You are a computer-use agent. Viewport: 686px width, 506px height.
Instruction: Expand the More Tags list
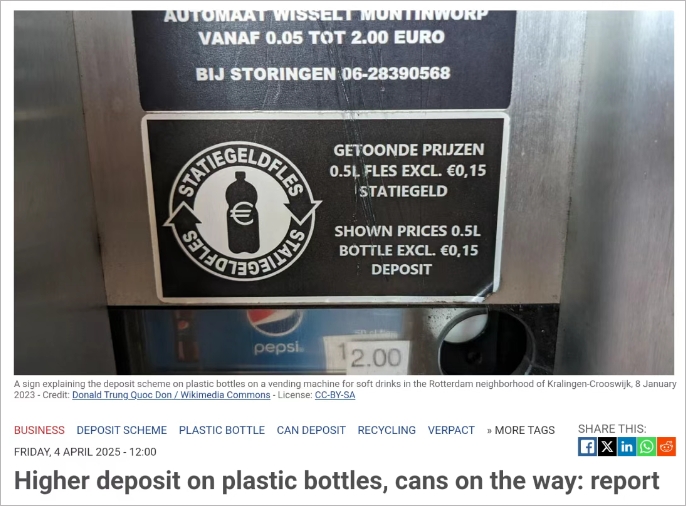[521, 430]
